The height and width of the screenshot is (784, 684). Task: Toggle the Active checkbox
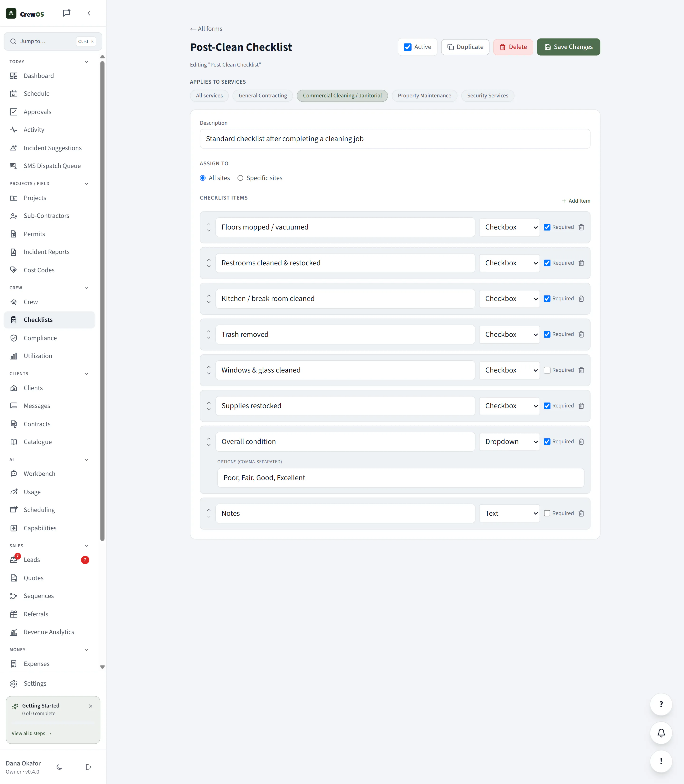[407, 47]
